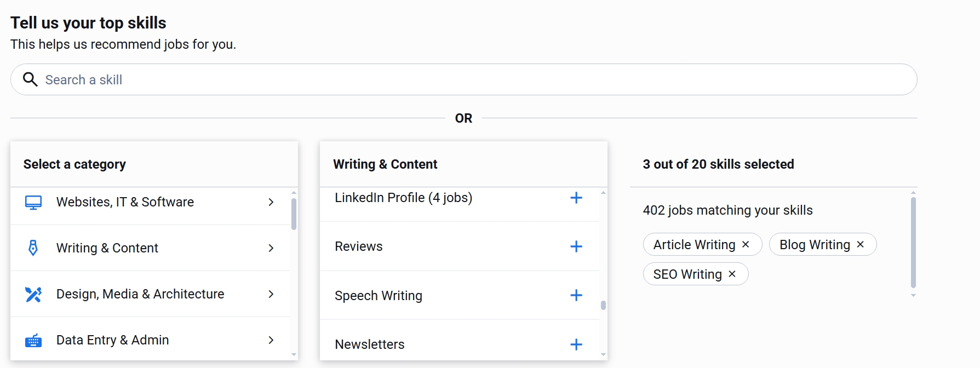Remove SEO Writing skill with X
The image size is (980, 368).
732,274
